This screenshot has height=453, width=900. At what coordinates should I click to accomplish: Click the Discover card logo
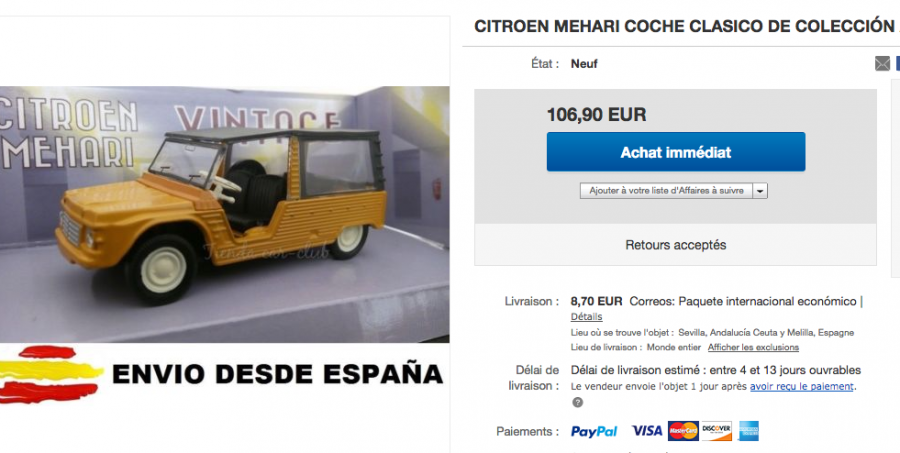click(x=716, y=431)
